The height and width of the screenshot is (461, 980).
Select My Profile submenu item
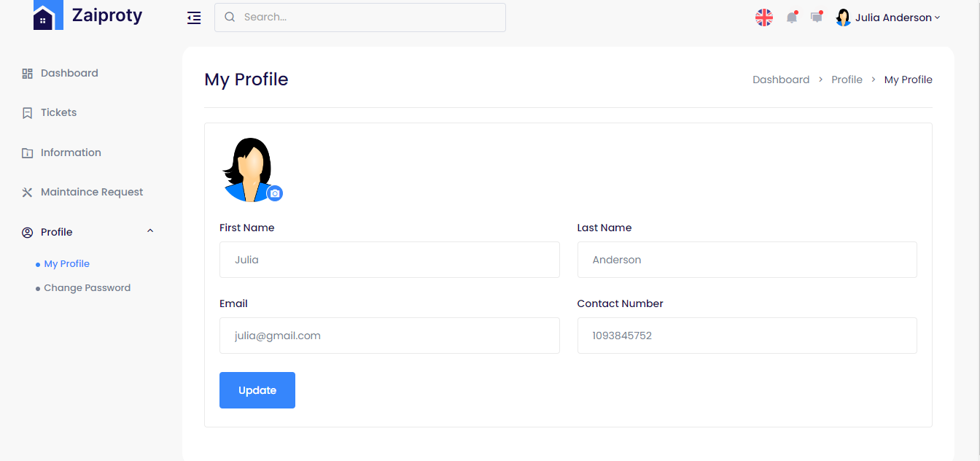point(66,264)
